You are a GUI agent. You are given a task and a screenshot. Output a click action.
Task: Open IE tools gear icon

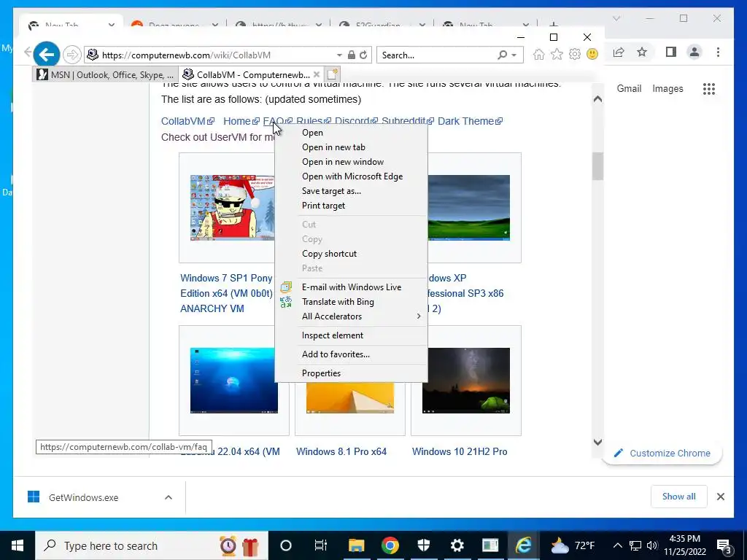pyautogui.click(x=575, y=54)
